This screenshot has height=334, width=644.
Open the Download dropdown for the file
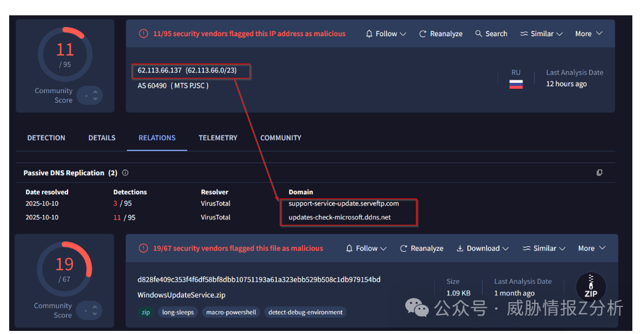[483, 248]
